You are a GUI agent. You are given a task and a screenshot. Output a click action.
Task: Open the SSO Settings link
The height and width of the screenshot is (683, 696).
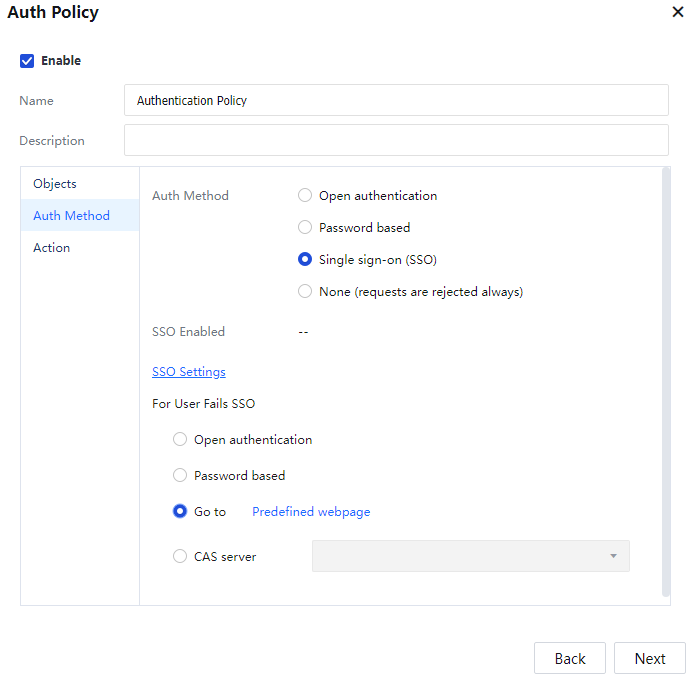click(189, 372)
